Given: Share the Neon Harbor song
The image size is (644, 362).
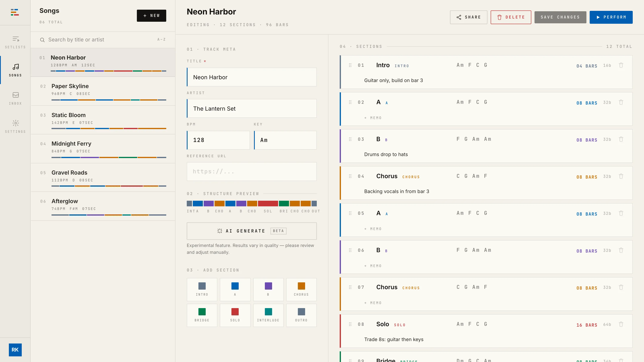Looking at the screenshot, I should (469, 17).
